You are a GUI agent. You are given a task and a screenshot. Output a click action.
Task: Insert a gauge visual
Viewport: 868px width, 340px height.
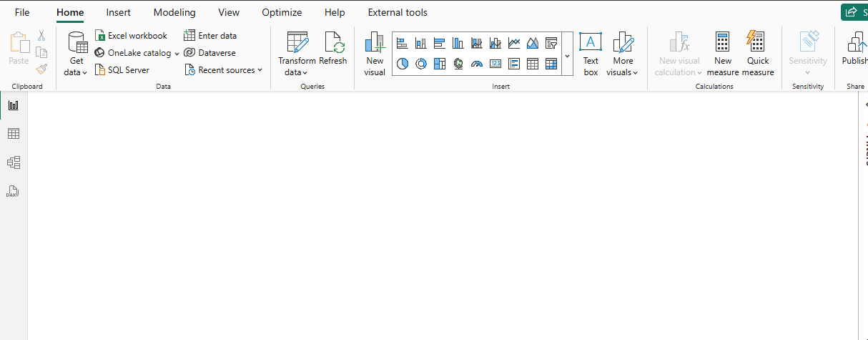476,64
